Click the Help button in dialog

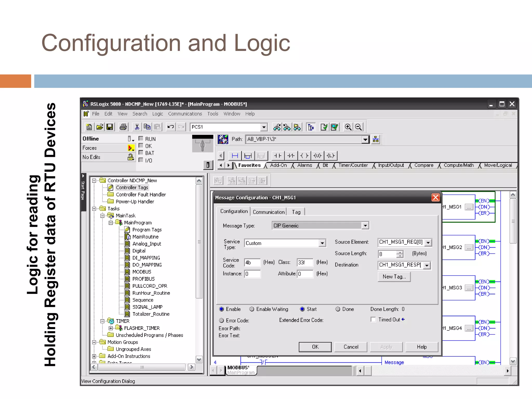click(x=422, y=347)
